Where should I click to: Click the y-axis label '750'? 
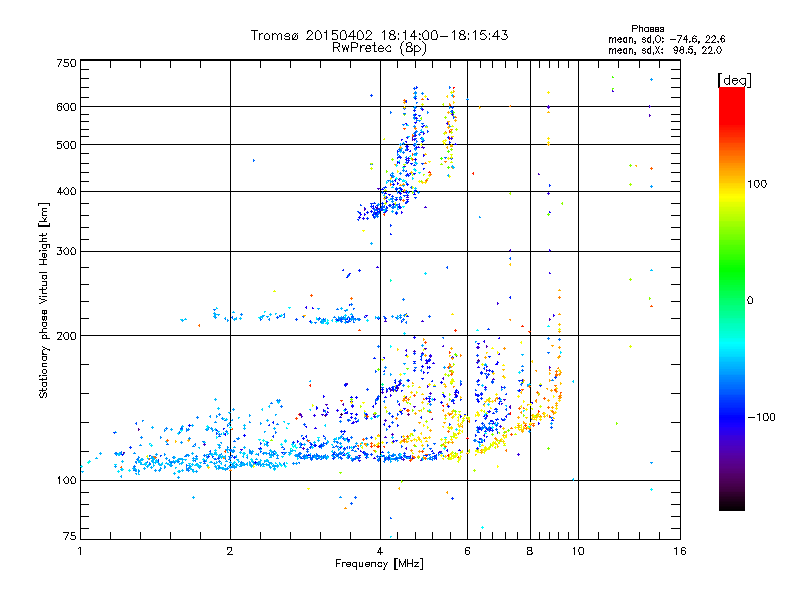[x=66, y=63]
